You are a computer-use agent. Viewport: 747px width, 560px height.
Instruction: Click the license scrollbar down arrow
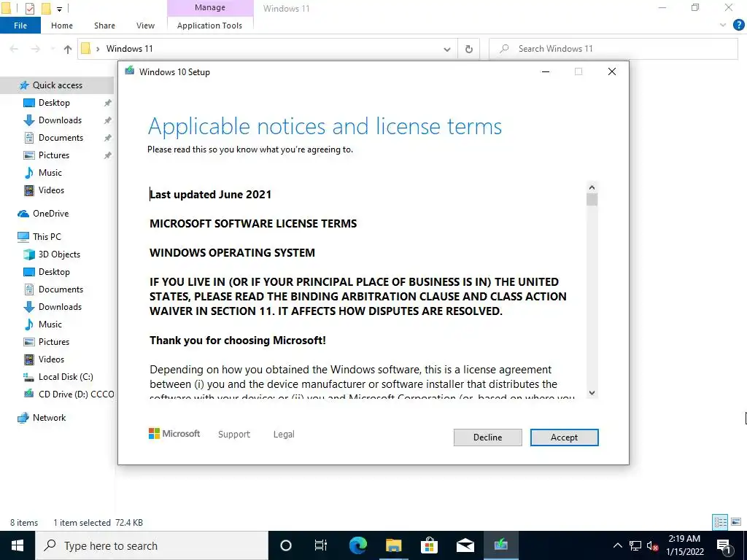click(592, 393)
